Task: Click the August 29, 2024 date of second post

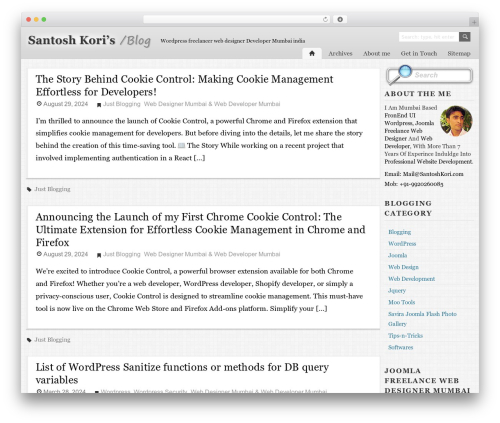Action: pos(66,254)
